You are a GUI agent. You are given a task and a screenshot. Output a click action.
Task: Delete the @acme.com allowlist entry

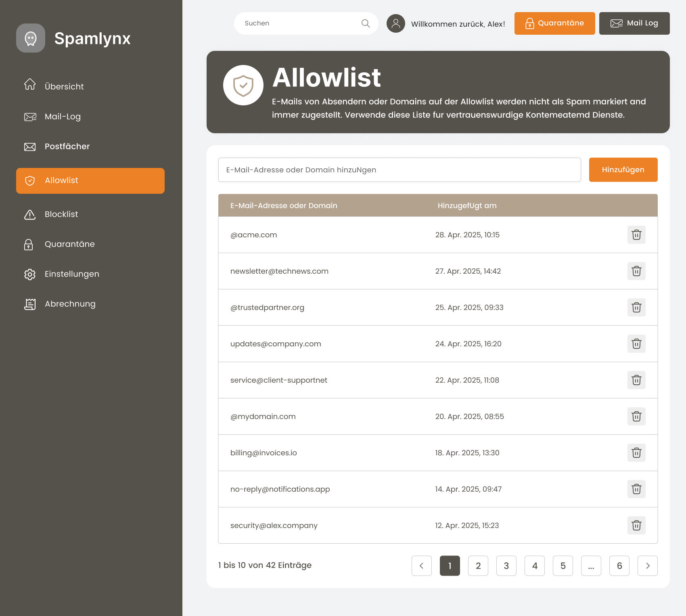point(636,235)
